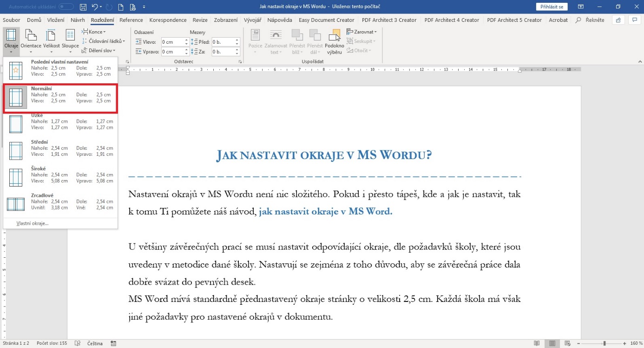Open the Okraje margins button
Screen dimensions: 644x348
point(11,41)
